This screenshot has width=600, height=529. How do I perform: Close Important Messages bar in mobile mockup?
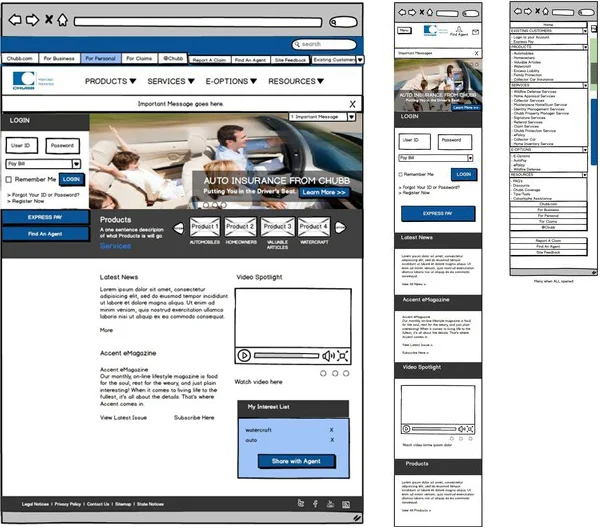point(476,53)
